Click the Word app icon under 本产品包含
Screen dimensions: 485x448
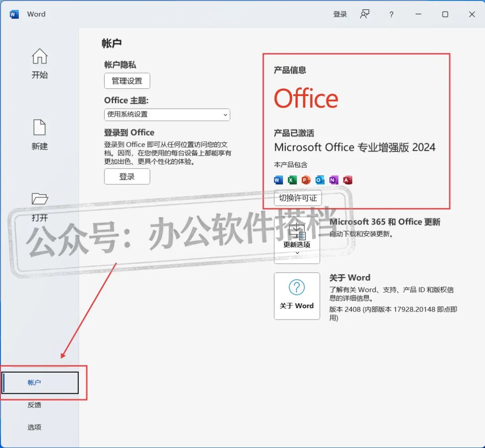[x=278, y=180]
